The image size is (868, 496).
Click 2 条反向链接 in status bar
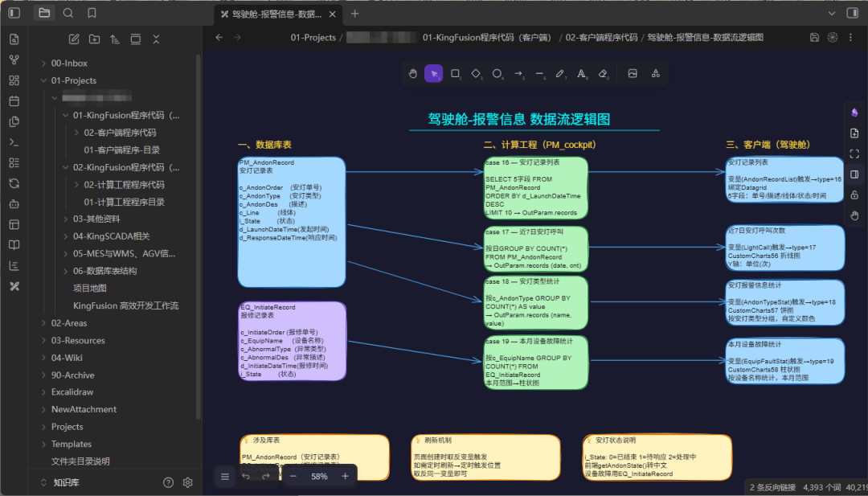tap(773, 487)
